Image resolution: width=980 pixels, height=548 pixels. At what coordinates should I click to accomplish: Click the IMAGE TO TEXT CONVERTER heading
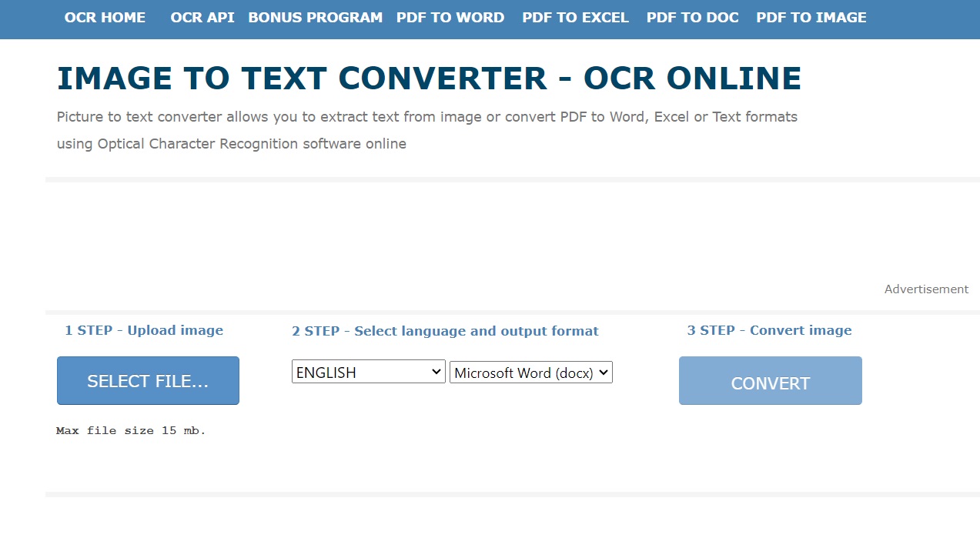click(429, 78)
